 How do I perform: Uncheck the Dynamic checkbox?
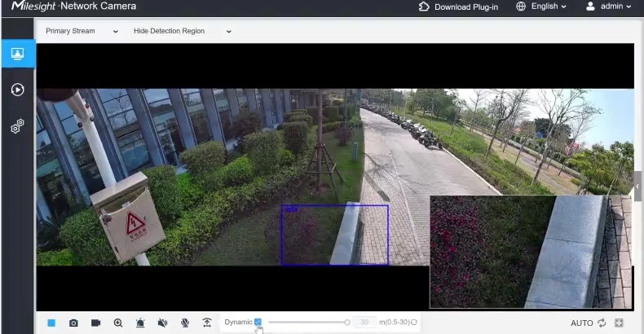(x=258, y=322)
